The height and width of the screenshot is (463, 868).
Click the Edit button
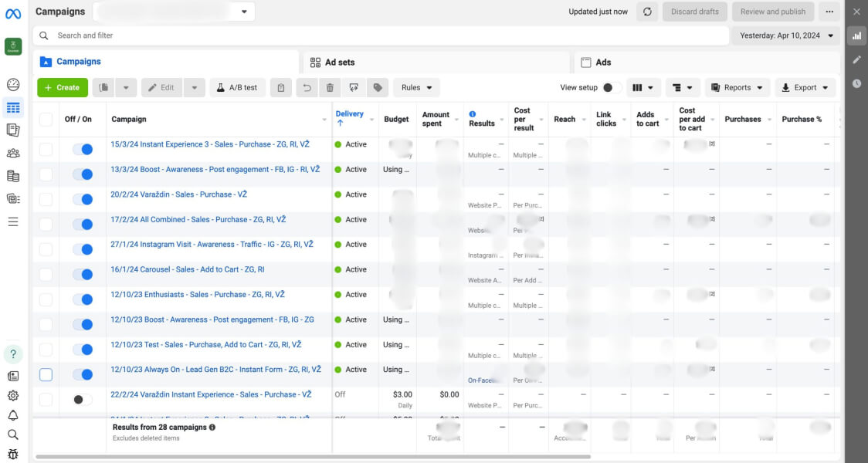pos(161,87)
